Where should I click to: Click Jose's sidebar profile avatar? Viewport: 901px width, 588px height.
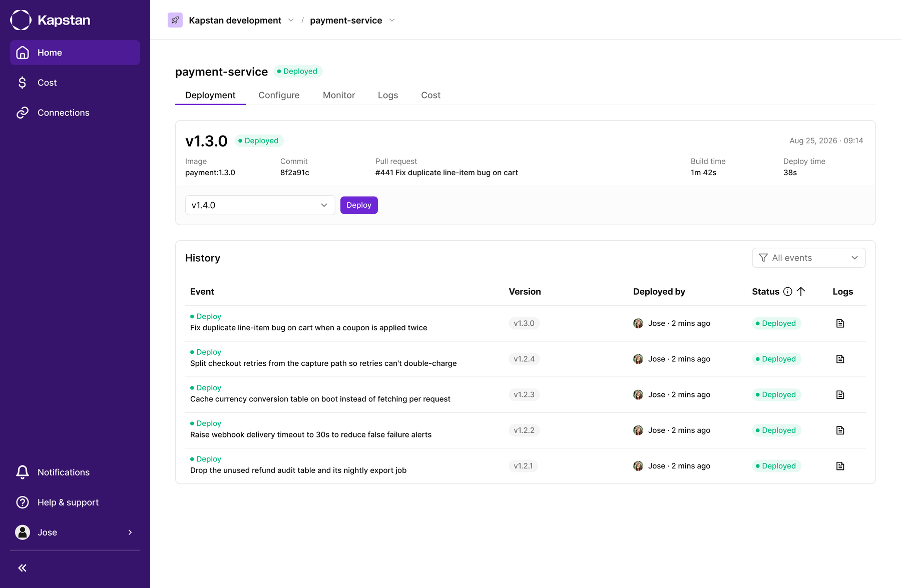[23, 532]
